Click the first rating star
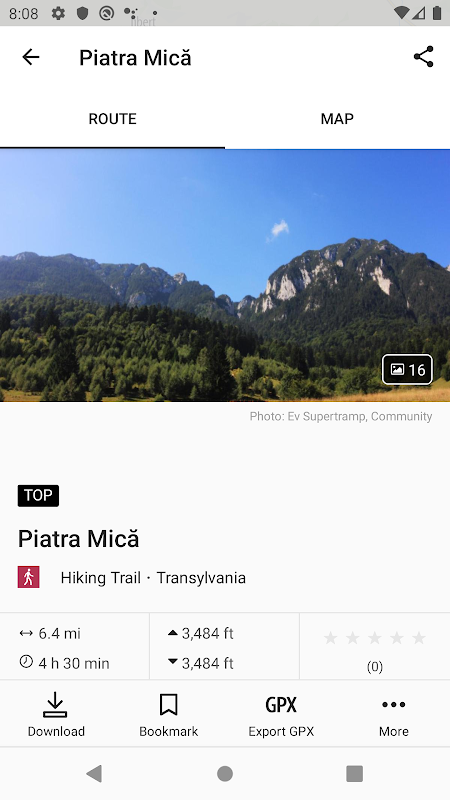The height and width of the screenshot is (800, 450). pyautogui.click(x=331, y=637)
